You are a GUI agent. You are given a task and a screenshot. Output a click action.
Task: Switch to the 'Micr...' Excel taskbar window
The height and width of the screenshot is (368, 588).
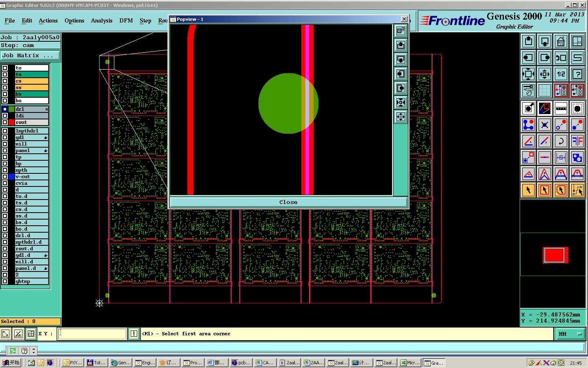(410, 363)
